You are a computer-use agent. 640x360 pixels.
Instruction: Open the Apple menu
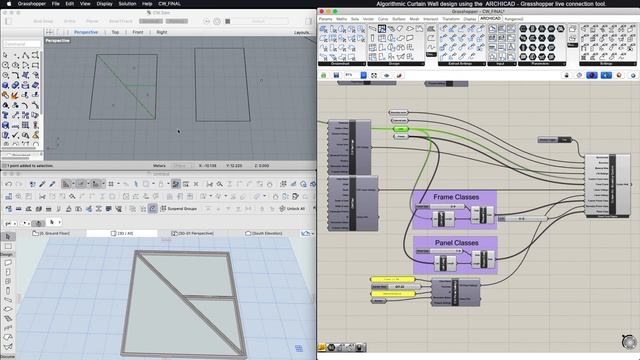pyautogui.click(x=9, y=4)
